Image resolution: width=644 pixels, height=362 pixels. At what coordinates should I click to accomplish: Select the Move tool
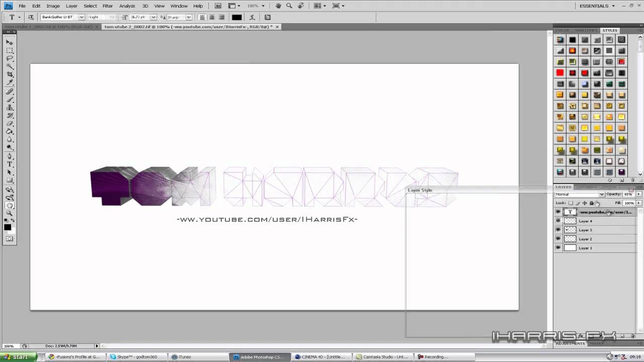coord(10,42)
